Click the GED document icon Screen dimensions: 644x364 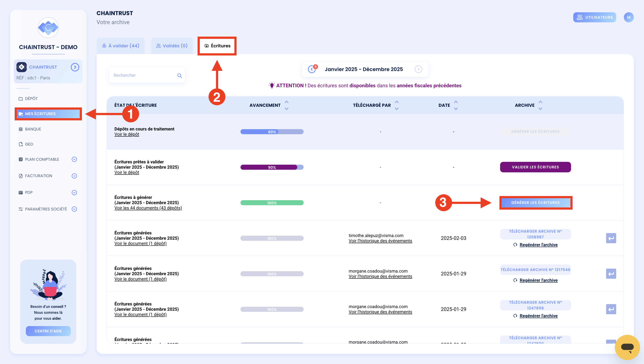tap(21, 144)
